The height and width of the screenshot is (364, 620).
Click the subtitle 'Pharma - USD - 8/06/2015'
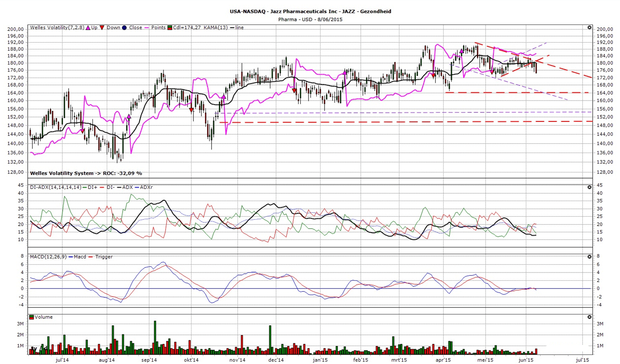point(310,19)
